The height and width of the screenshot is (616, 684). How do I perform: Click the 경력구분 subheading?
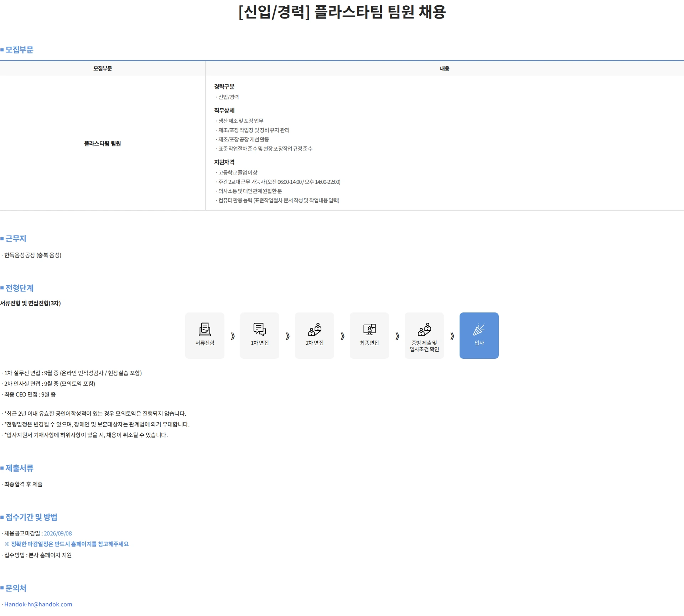pyautogui.click(x=224, y=87)
